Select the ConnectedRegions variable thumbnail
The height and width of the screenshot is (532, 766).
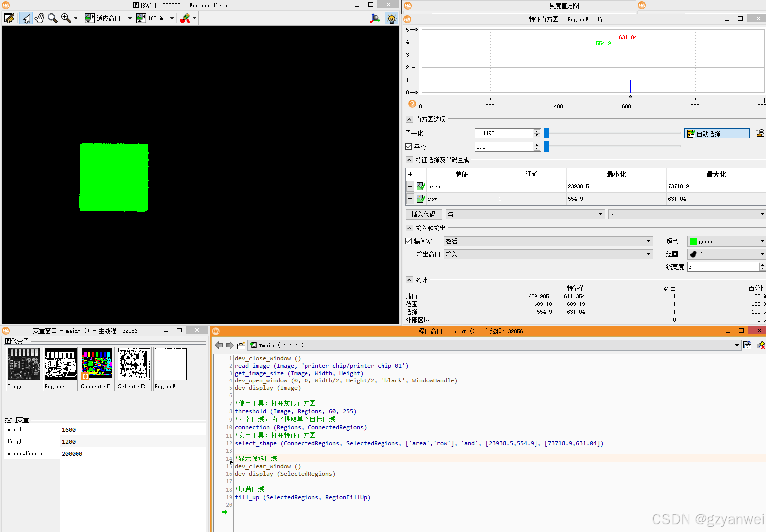coord(97,369)
